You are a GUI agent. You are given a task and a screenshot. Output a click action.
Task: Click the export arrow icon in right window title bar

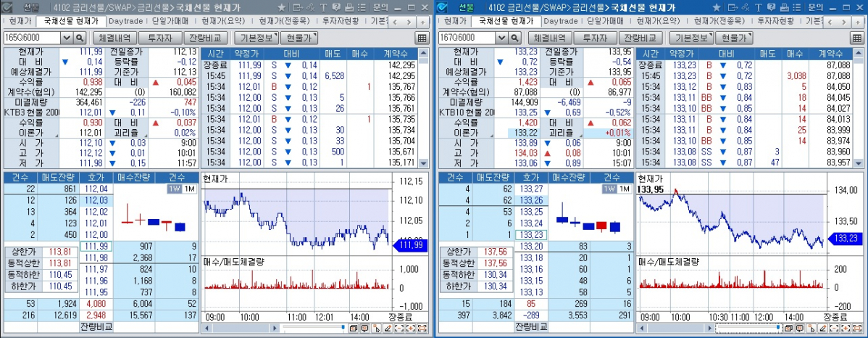coord(733,8)
